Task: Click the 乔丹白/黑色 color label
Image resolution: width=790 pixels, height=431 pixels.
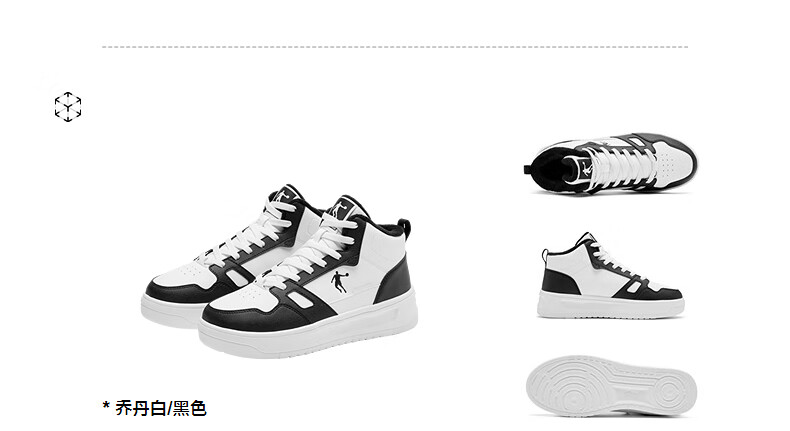Action: (161, 408)
